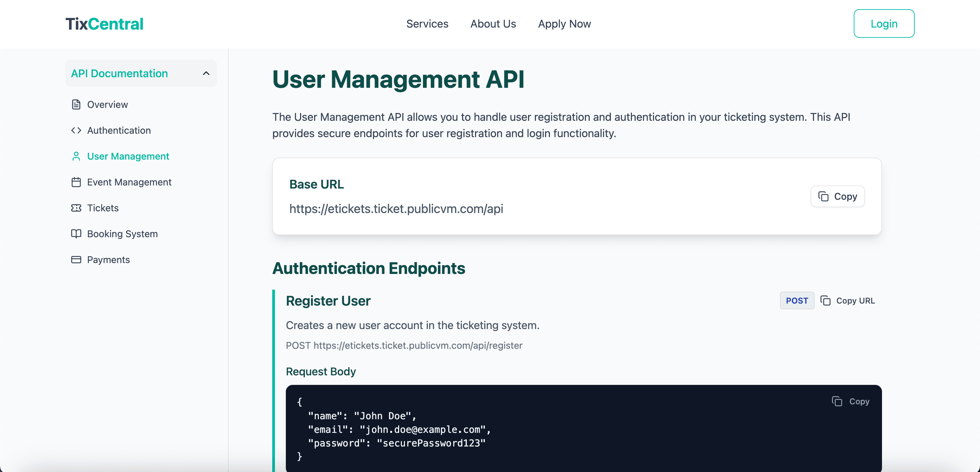Click the Login button
This screenshot has width=980, height=472.
click(884, 23)
